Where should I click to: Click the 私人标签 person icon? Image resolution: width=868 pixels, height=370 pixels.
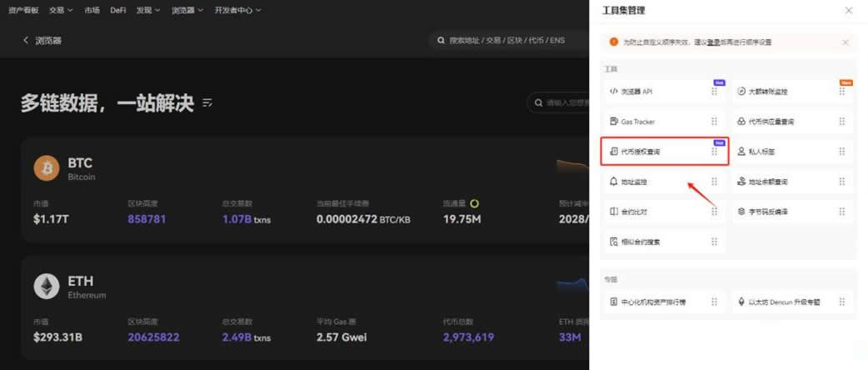click(741, 152)
